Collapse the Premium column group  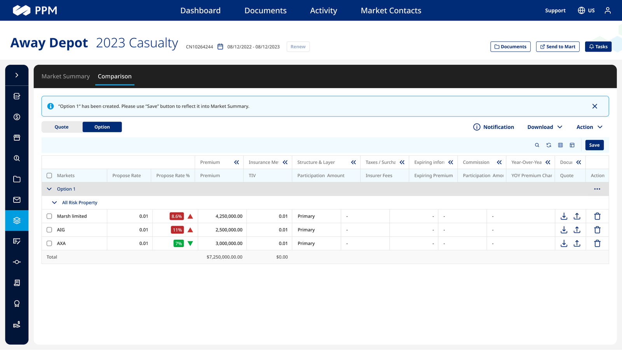[x=236, y=162]
